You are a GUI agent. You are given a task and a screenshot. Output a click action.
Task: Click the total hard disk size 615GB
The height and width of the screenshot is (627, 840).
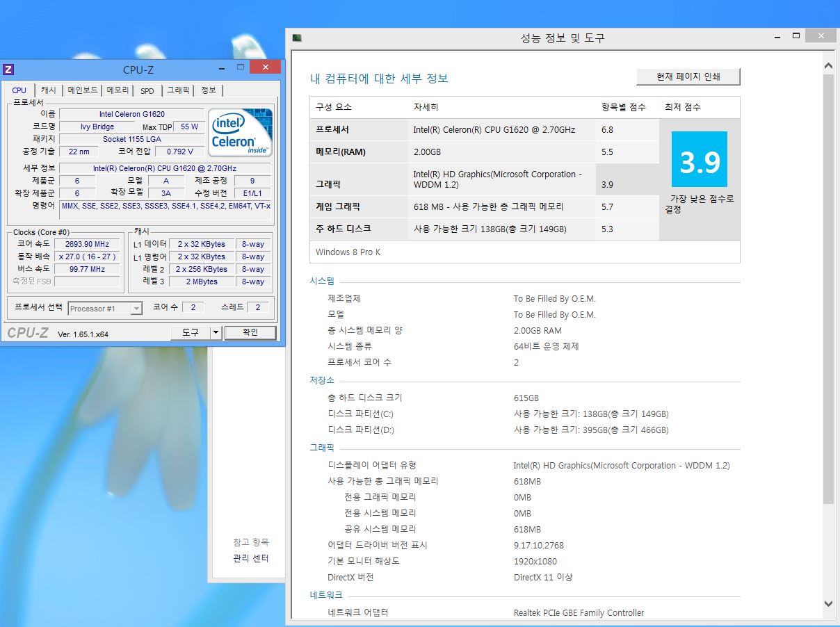(526, 398)
